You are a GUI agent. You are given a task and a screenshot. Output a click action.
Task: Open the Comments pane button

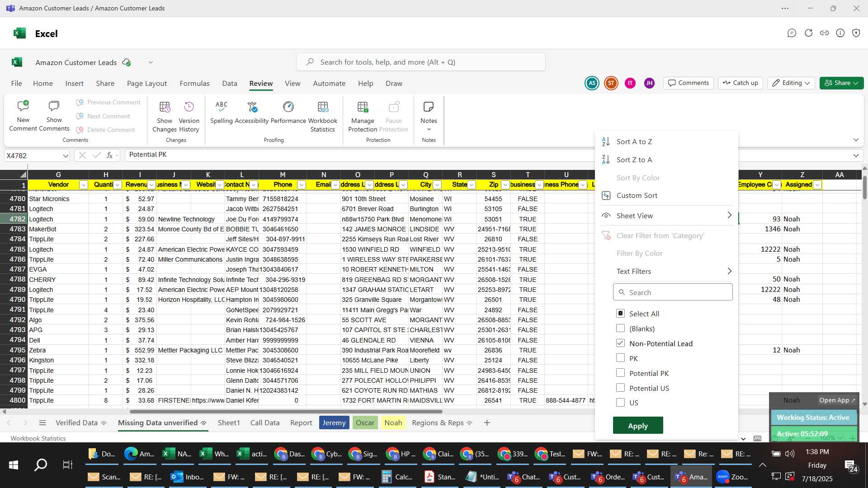689,83
